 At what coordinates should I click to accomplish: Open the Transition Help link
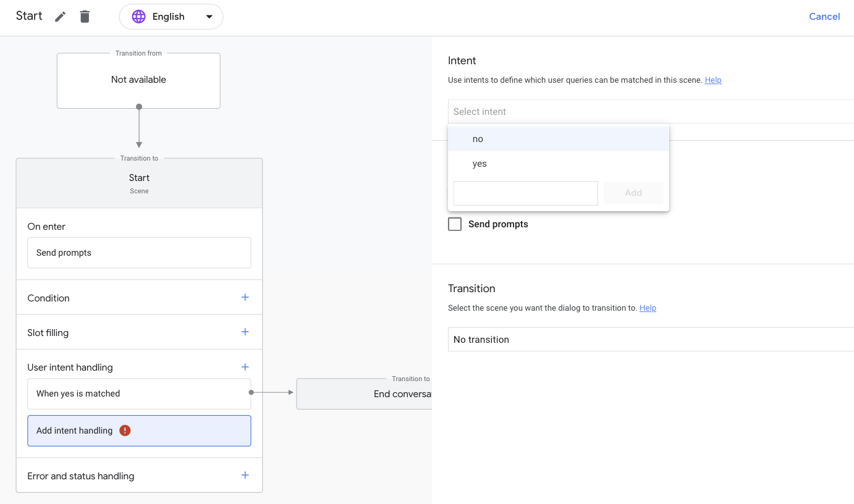pos(648,308)
